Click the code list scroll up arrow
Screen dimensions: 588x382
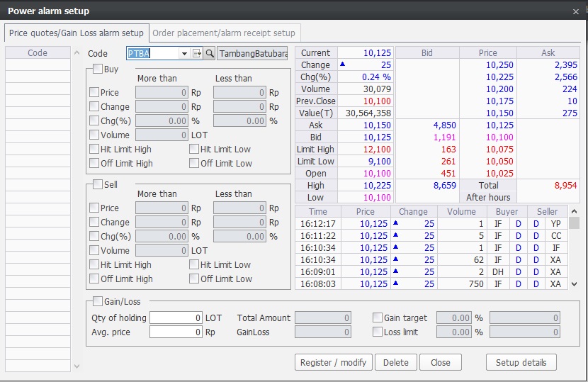pos(77,52)
